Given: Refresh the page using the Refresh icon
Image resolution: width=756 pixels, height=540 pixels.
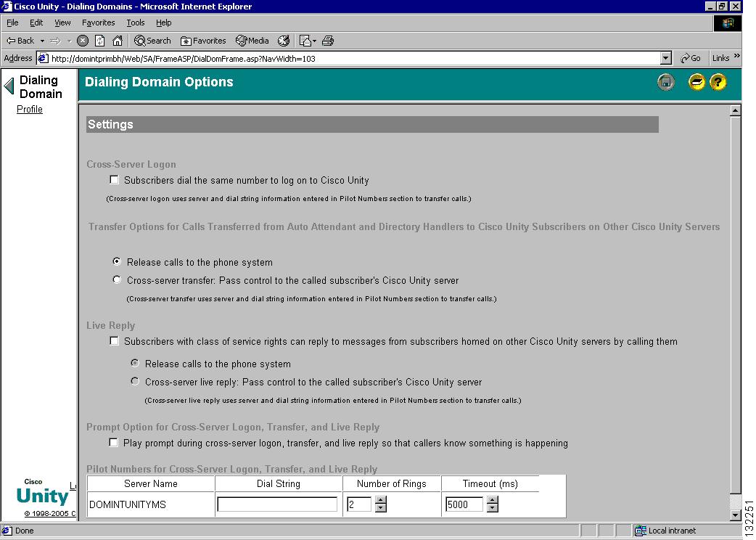Looking at the screenshot, I should 100,41.
